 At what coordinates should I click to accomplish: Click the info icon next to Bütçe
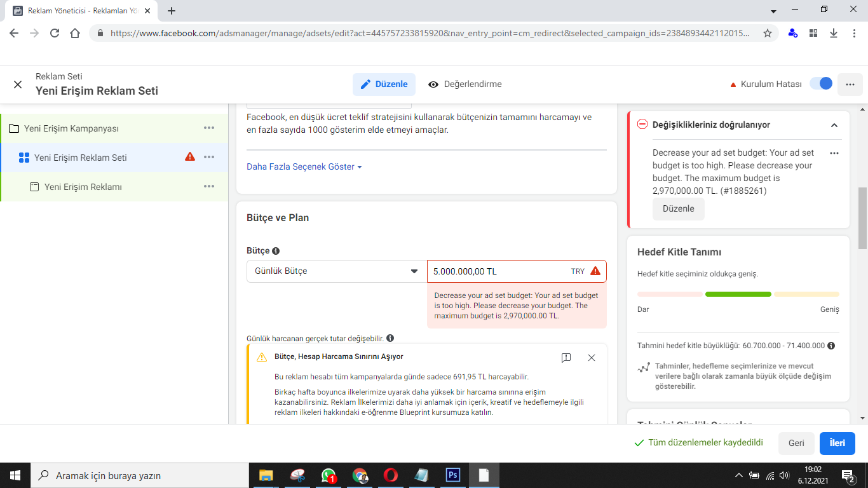(x=276, y=251)
